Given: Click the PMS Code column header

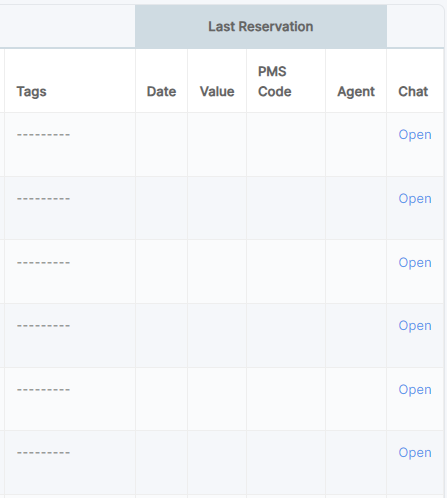Looking at the screenshot, I should click(275, 82).
